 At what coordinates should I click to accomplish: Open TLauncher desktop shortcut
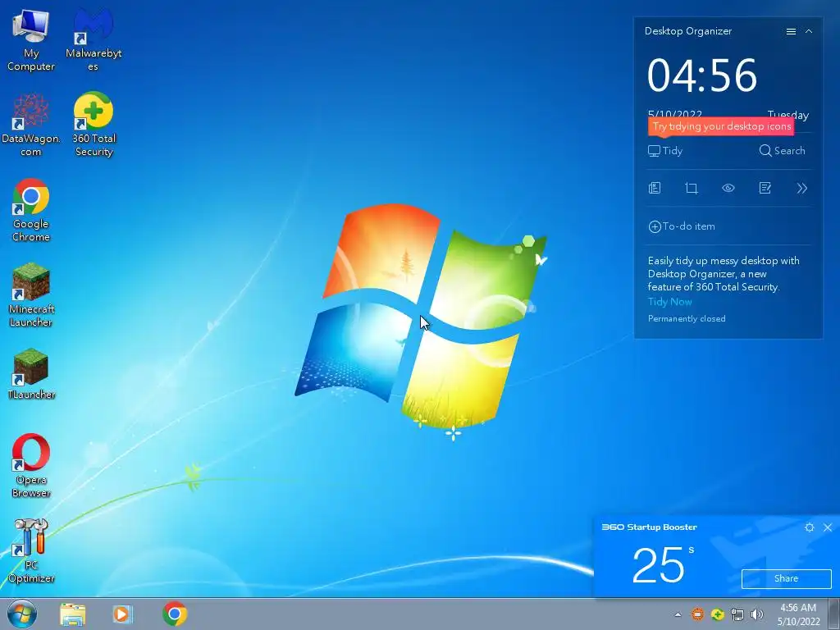pos(31,374)
